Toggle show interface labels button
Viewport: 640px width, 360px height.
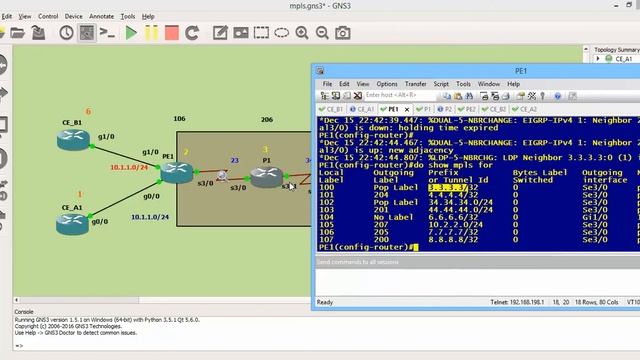point(87,33)
